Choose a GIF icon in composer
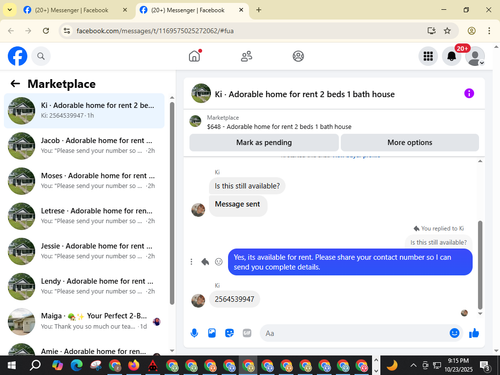The width and height of the screenshot is (500, 375). pyautogui.click(x=247, y=333)
